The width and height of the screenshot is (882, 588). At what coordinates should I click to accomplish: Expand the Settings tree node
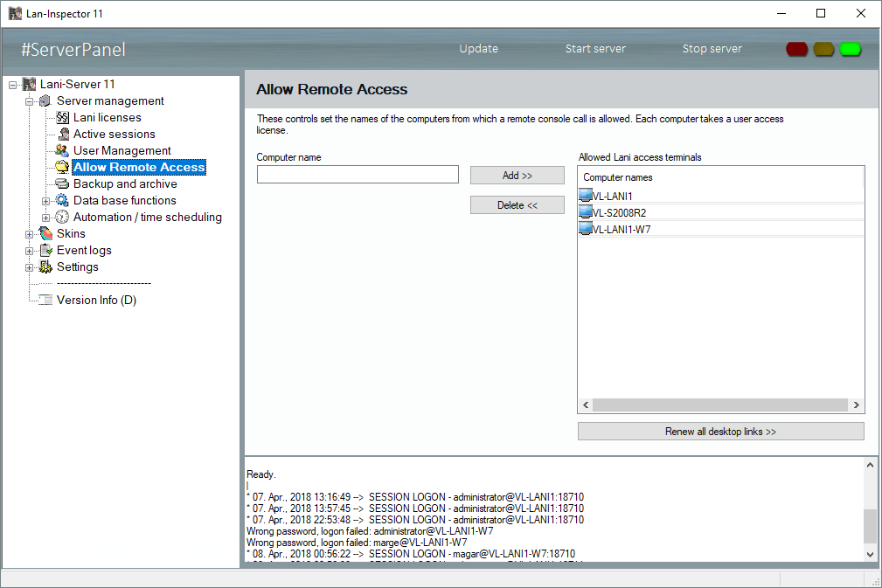click(x=30, y=267)
